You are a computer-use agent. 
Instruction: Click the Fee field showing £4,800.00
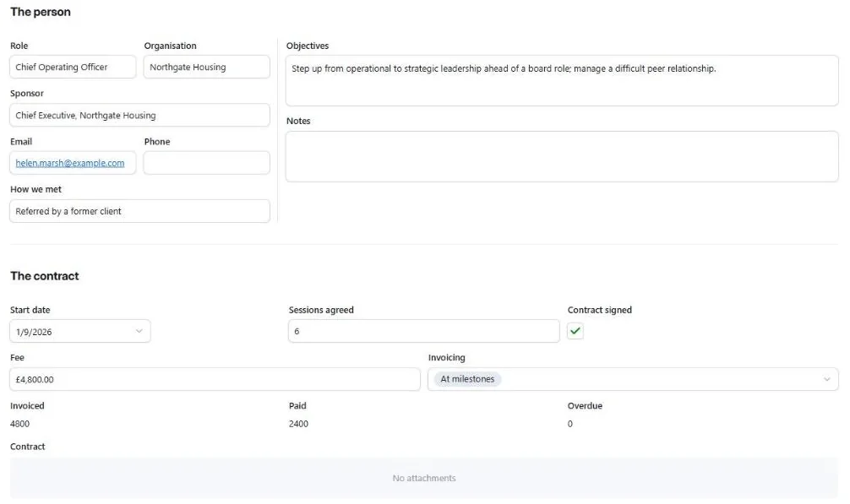point(215,380)
